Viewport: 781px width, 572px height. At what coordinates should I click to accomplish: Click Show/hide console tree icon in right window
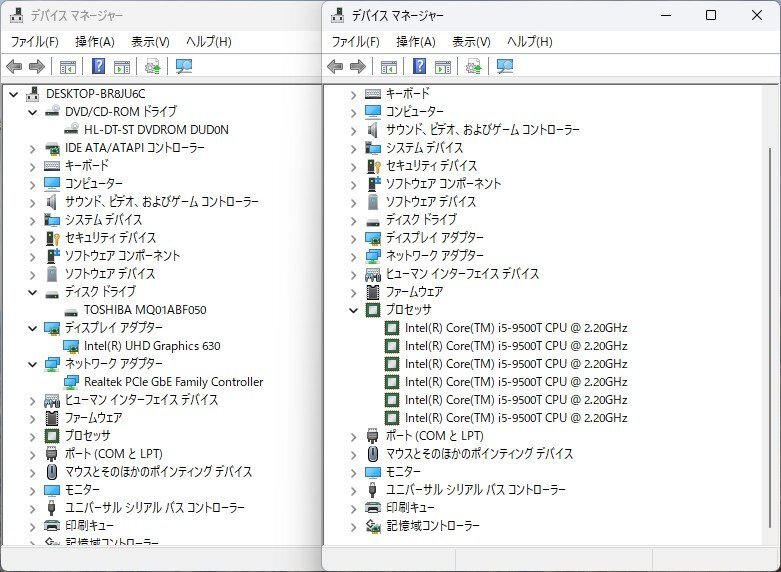coord(389,66)
